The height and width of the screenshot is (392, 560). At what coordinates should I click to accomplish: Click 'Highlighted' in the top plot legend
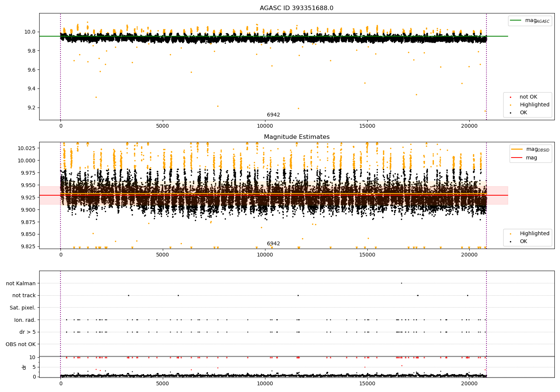[x=534, y=105]
